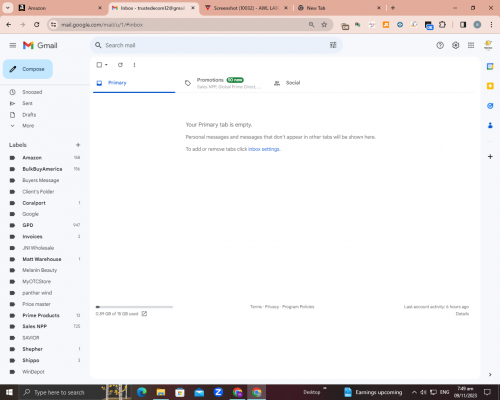Switch to the Social tab
The image size is (500, 400).
tap(293, 83)
